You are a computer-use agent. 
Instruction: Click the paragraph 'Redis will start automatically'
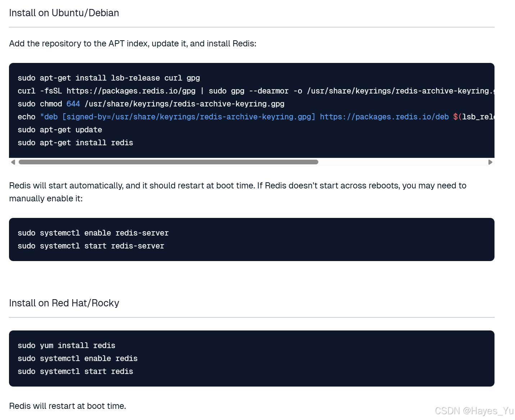click(238, 192)
